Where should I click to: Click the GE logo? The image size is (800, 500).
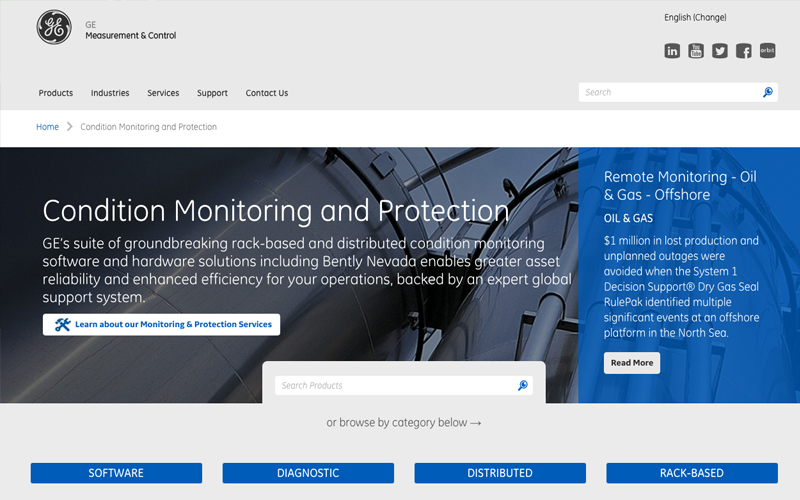click(x=54, y=28)
